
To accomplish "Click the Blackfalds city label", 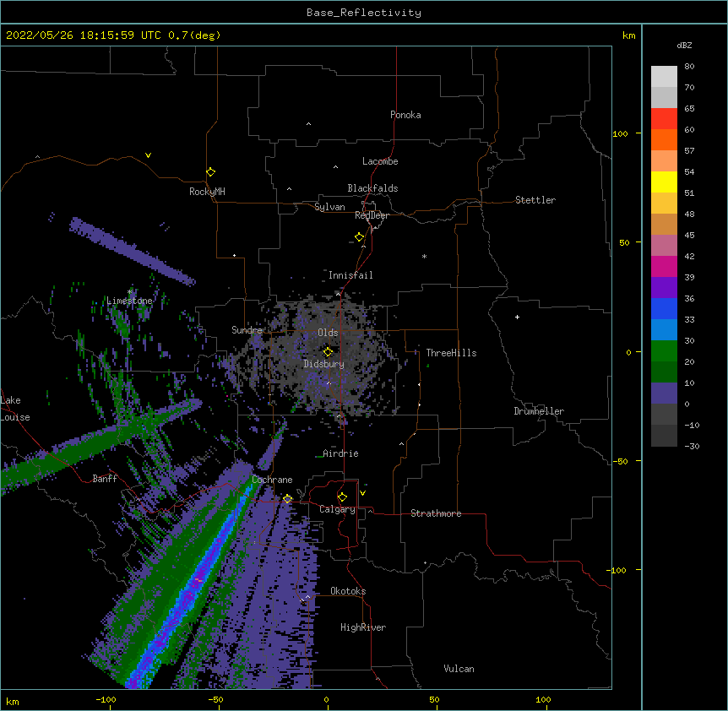I will tap(372, 188).
